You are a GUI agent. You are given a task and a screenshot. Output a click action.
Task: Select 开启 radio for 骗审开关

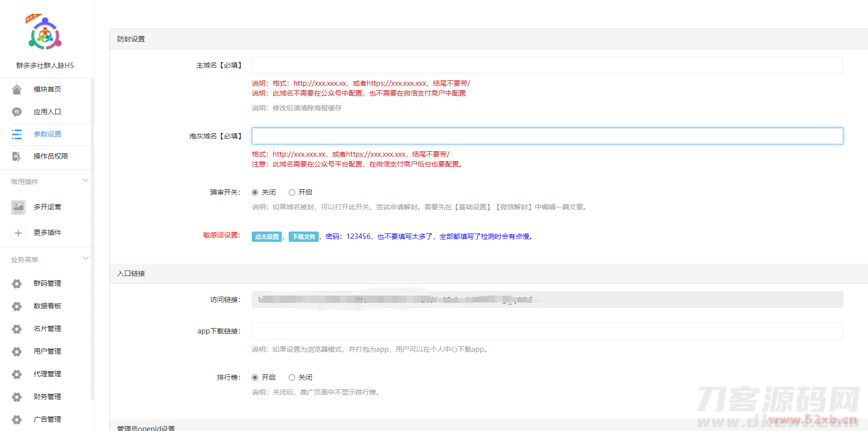point(292,193)
